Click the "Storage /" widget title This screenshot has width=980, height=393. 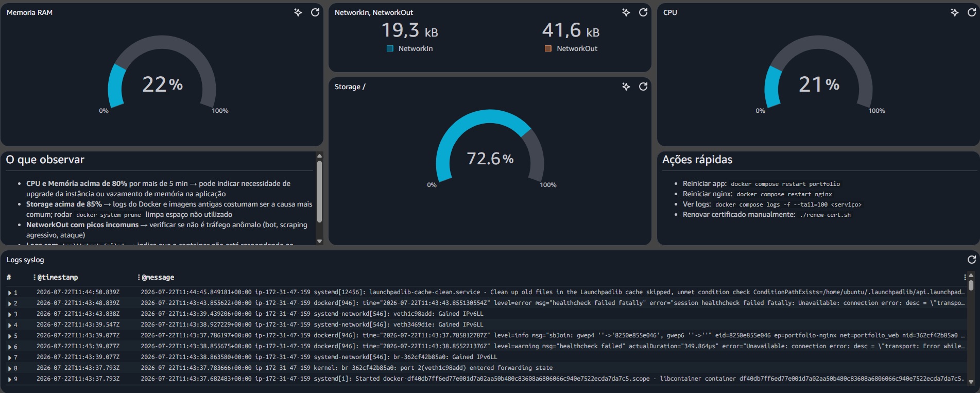coord(350,87)
